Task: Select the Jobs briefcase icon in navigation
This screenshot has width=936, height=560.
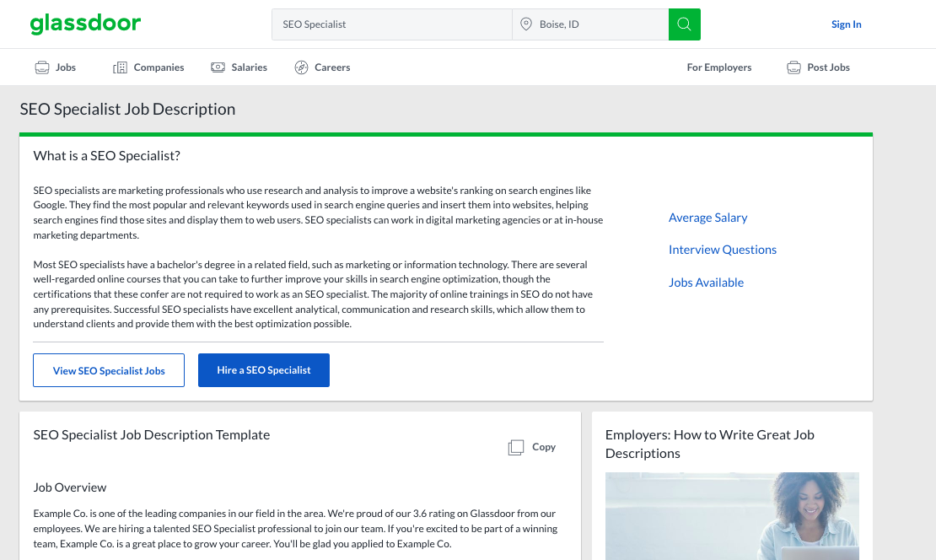Action: (40, 67)
